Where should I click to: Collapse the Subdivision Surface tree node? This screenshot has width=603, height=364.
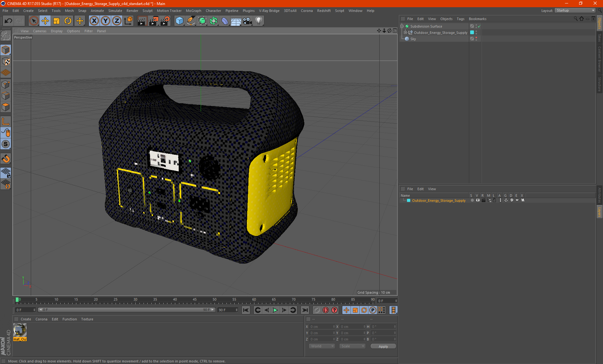coord(402,26)
